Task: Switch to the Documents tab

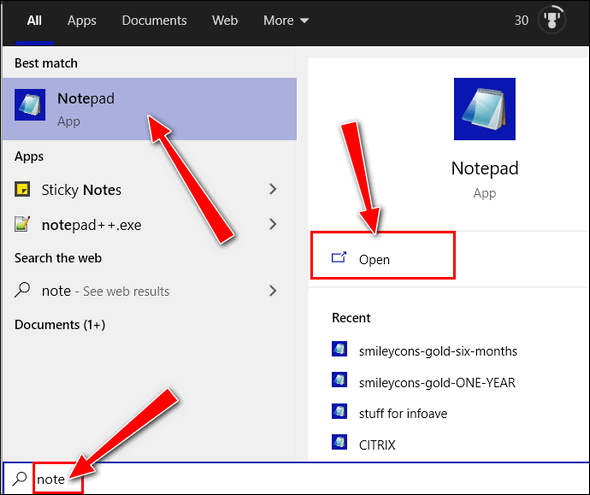Action: pos(154,20)
